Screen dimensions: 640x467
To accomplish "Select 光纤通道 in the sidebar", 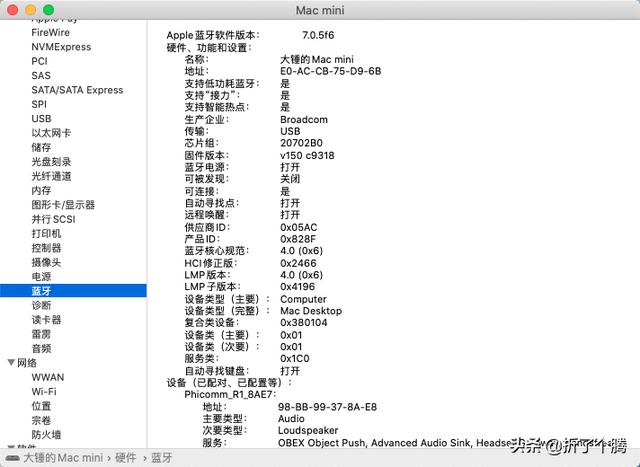I will coord(51,176).
